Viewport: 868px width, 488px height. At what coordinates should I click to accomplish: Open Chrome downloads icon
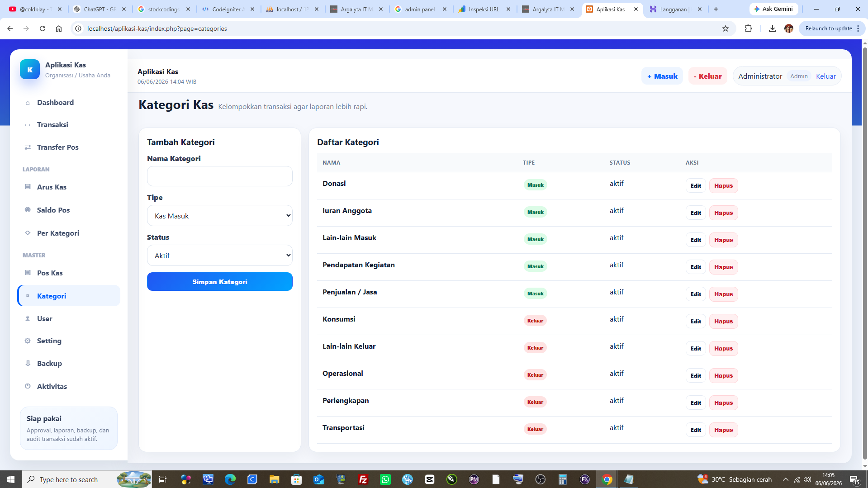click(772, 28)
